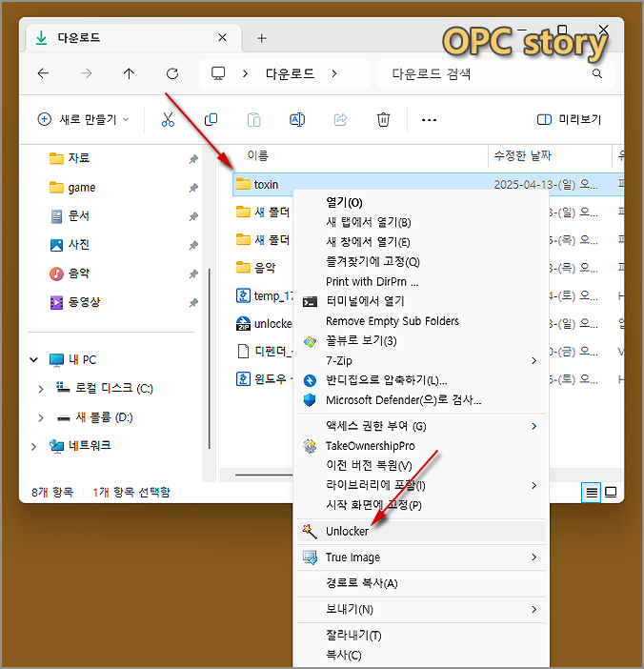Click the pin icon beside sidebar 음악
Screen dimensions: 644x669
pyautogui.click(x=193, y=274)
